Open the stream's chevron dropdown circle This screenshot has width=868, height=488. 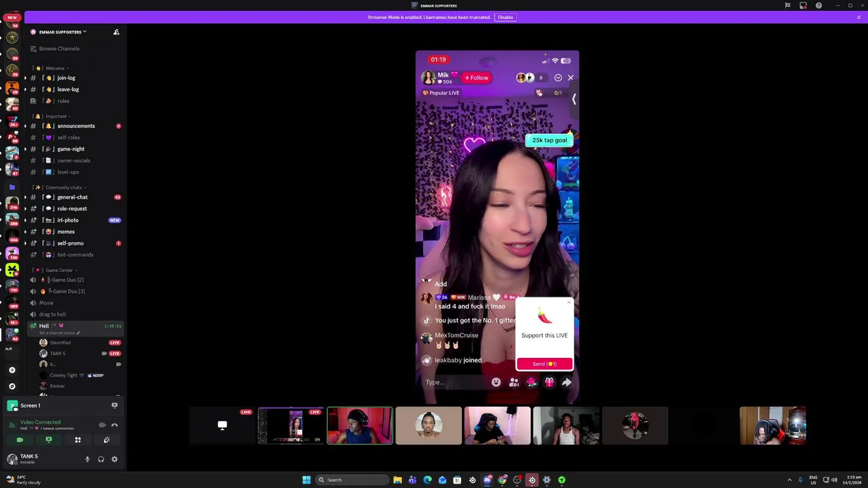(558, 78)
